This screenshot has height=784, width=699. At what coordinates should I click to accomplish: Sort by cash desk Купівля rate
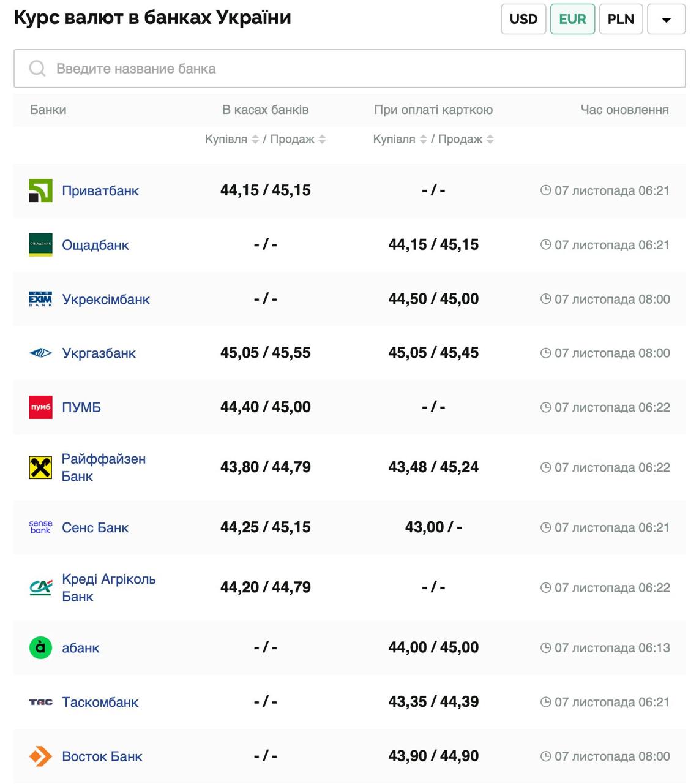coord(255,140)
